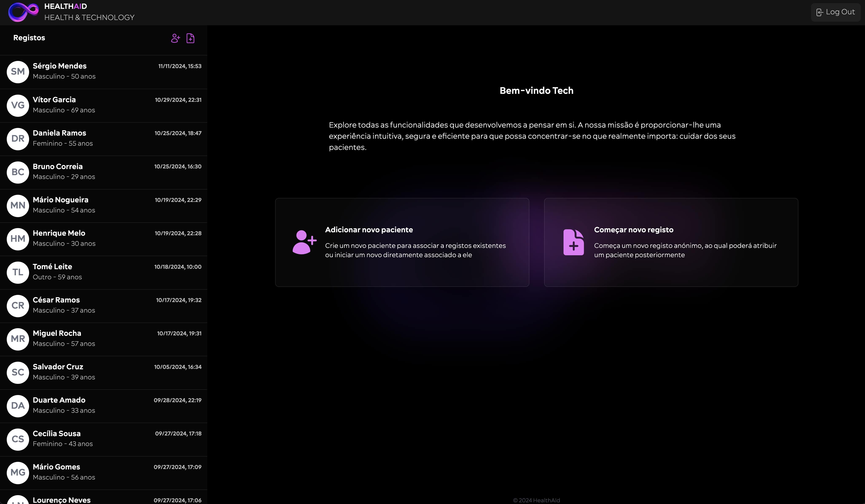Click the new record document icon beside Registos

pos(191,38)
